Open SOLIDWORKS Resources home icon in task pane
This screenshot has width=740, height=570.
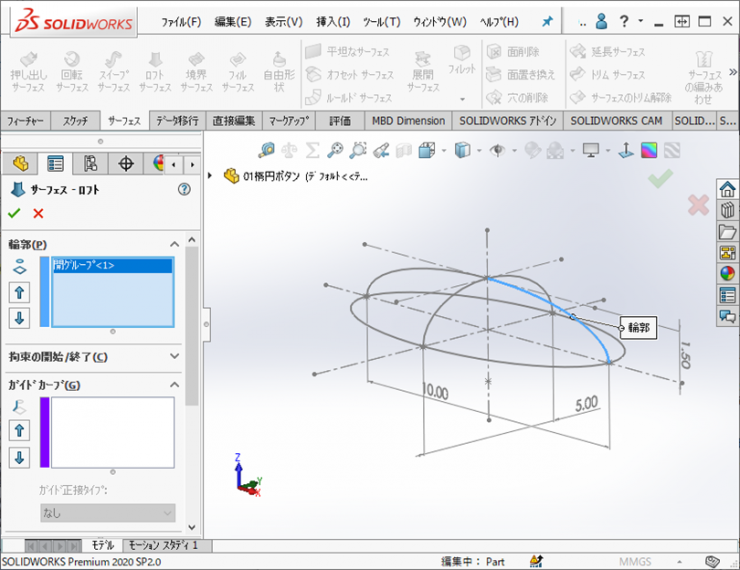click(727, 189)
